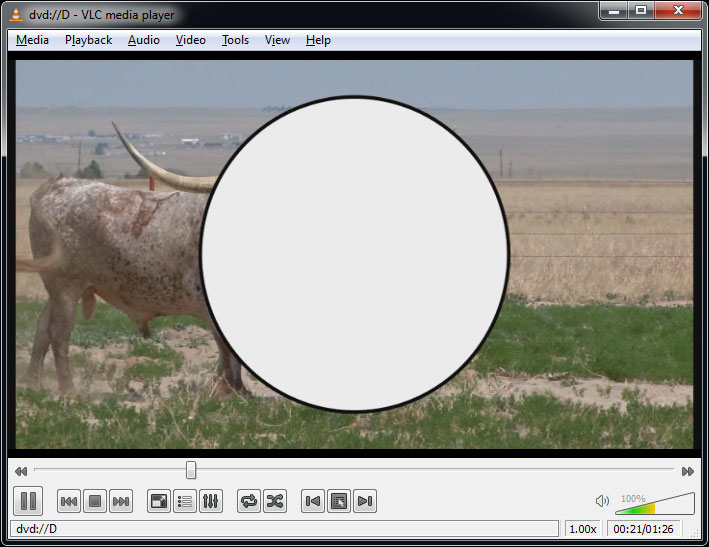
Task: Click the window resize grip corner
Action: pos(695,533)
